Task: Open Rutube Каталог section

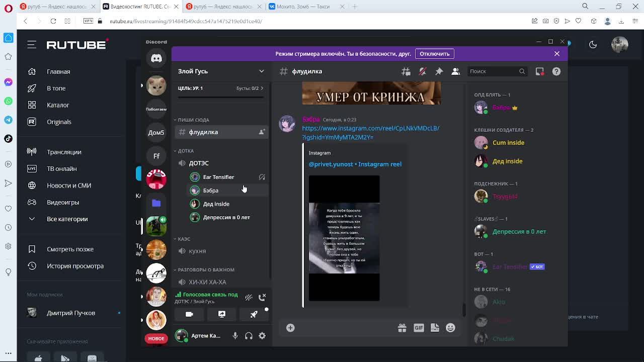Action: tap(58, 105)
